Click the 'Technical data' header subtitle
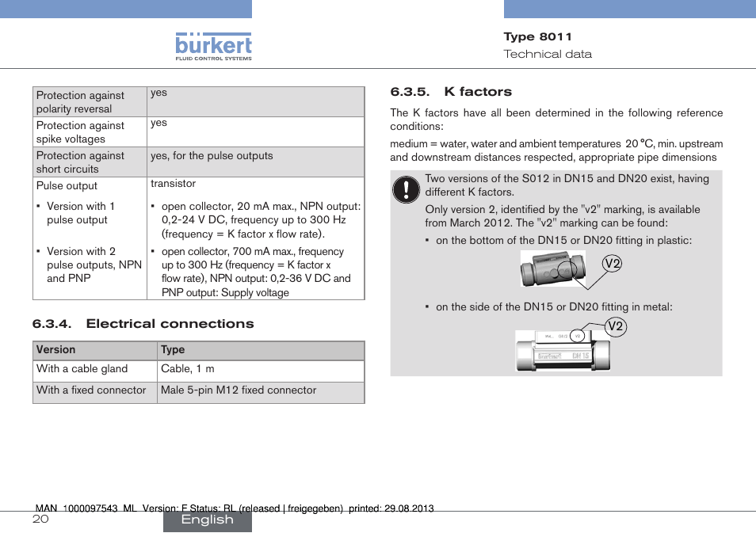Screen dimensions: 756x533 (548, 54)
